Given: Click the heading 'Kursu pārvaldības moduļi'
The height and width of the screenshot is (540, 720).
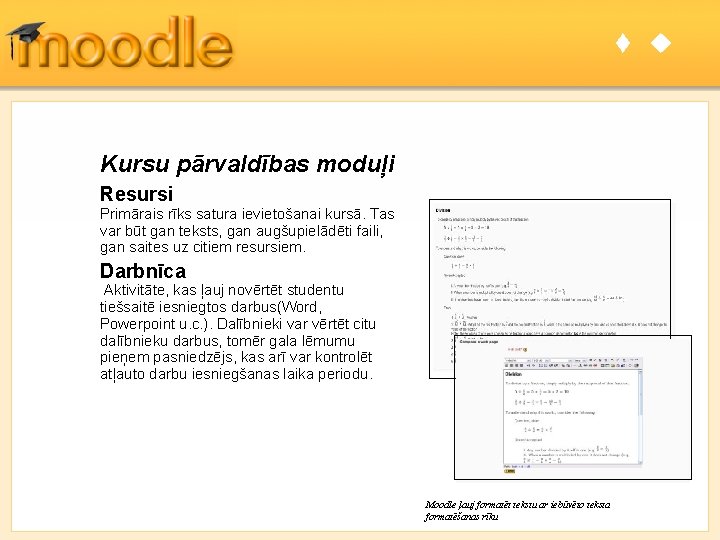Looking at the screenshot, I should click(248, 164).
